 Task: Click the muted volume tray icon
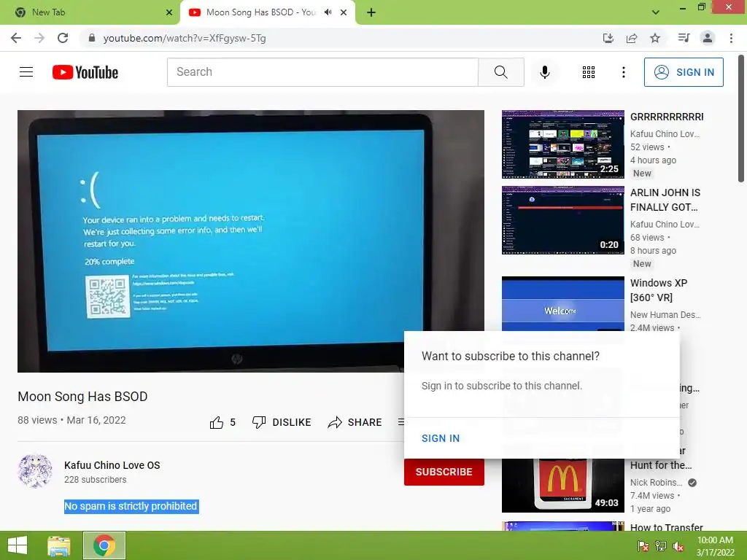(x=678, y=546)
